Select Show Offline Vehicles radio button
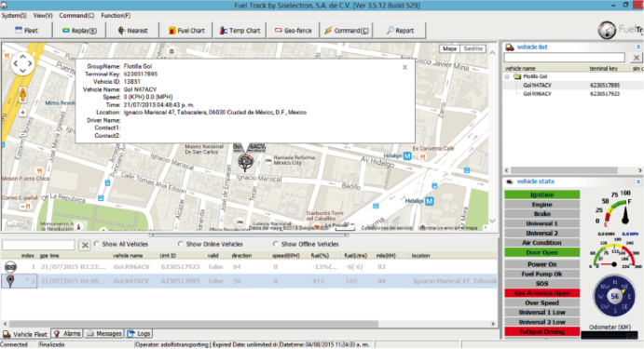Viewport: 644px width, 349px height. (x=276, y=244)
